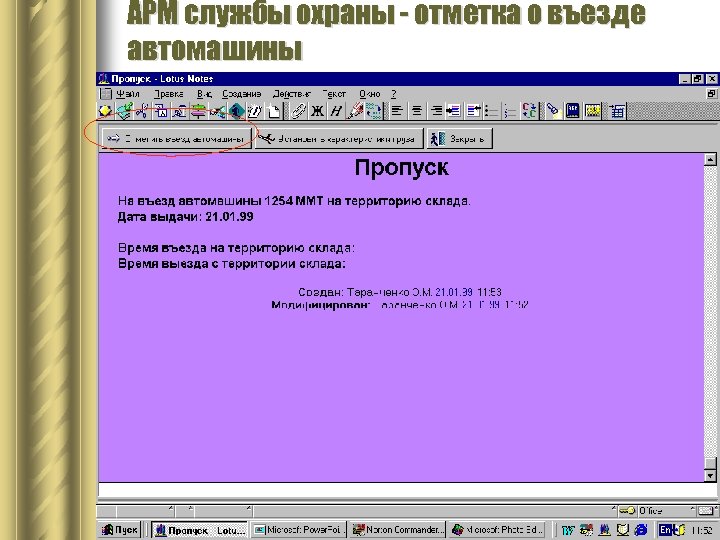Open the ? help menu
This screenshot has width=720, height=540.
pos(394,94)
